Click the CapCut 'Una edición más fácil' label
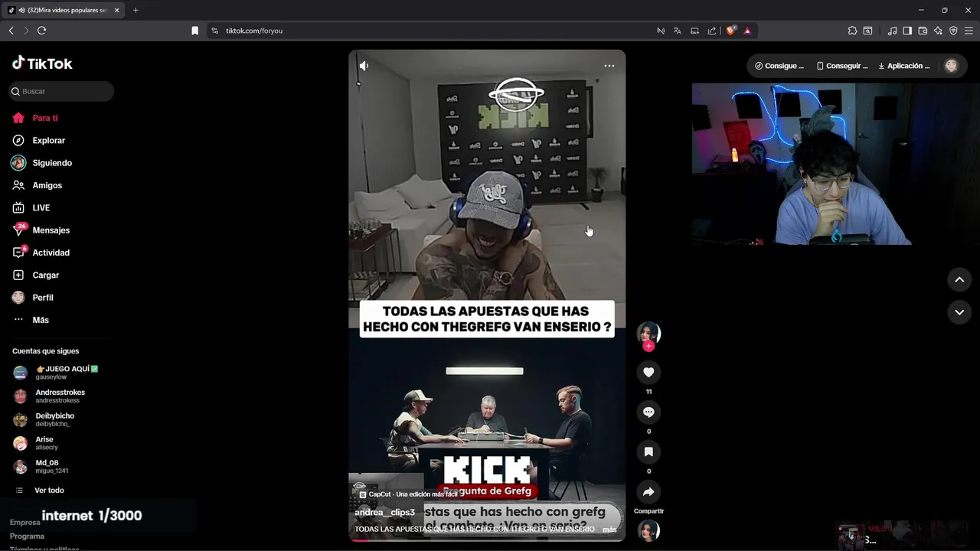 pyautogui.click(x=409, y=494)
